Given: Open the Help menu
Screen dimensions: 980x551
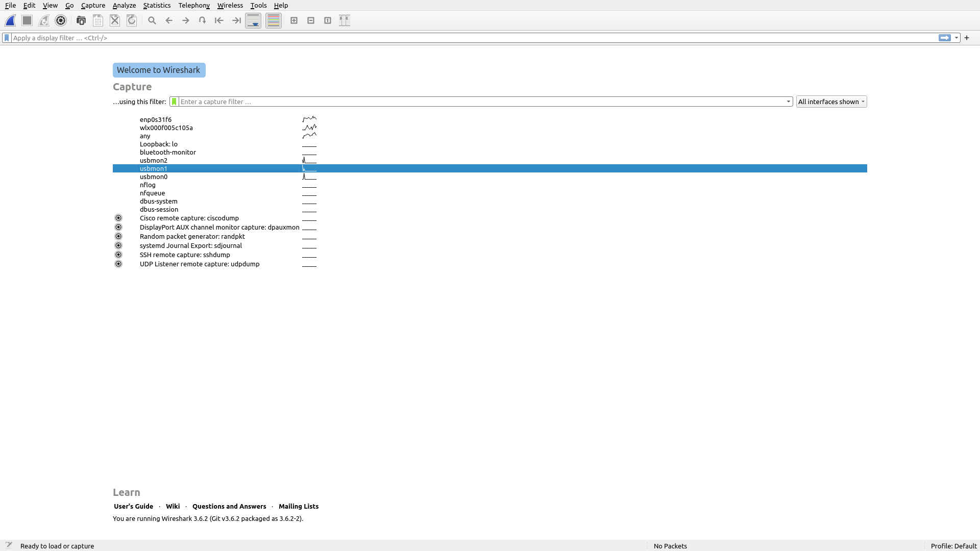Looking at the screenshot, I should [281, 5].
